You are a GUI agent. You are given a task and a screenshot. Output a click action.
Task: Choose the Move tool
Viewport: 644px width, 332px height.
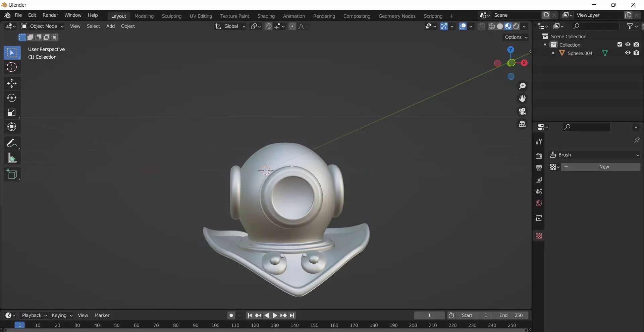(12, 83)
